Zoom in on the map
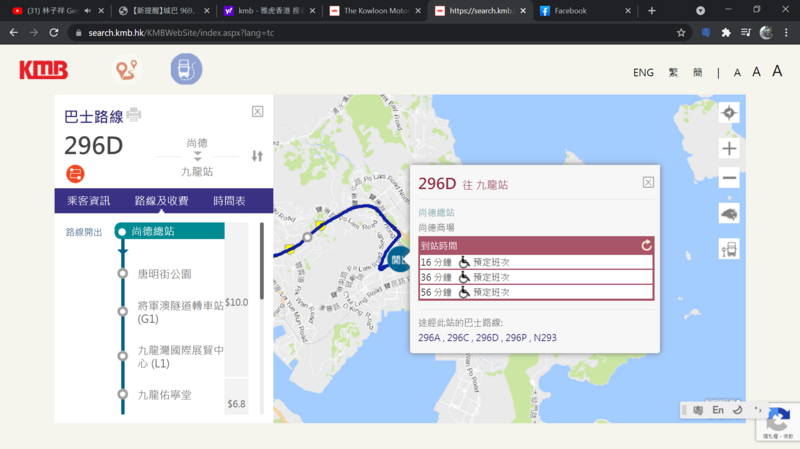This screenshot has height=449, width=800. [729, 148]
